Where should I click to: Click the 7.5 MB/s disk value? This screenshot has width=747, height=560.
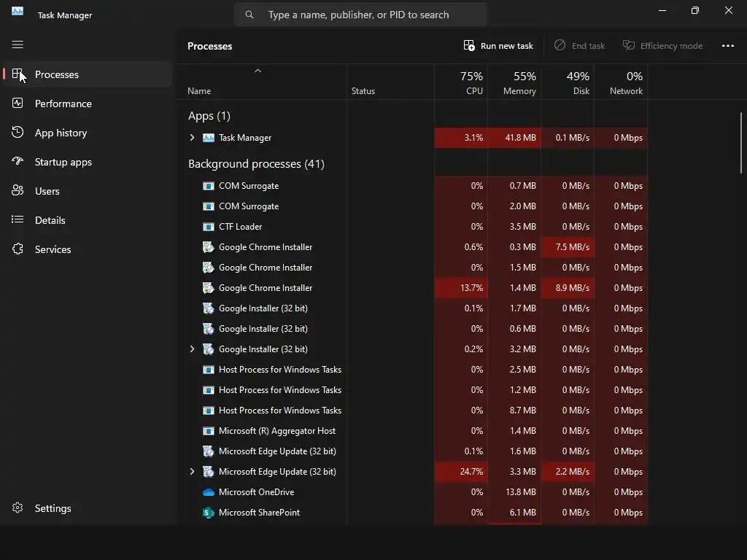click(x=572, y=247)
